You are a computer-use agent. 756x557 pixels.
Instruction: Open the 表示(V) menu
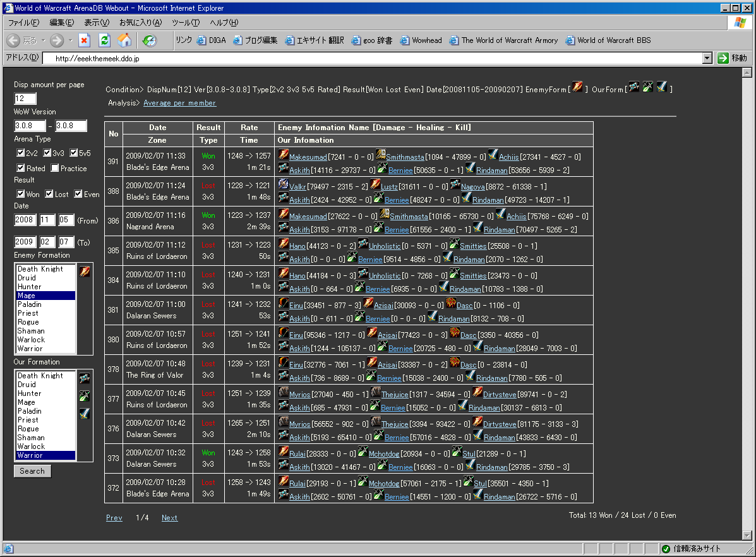click(x=97, y=23)
